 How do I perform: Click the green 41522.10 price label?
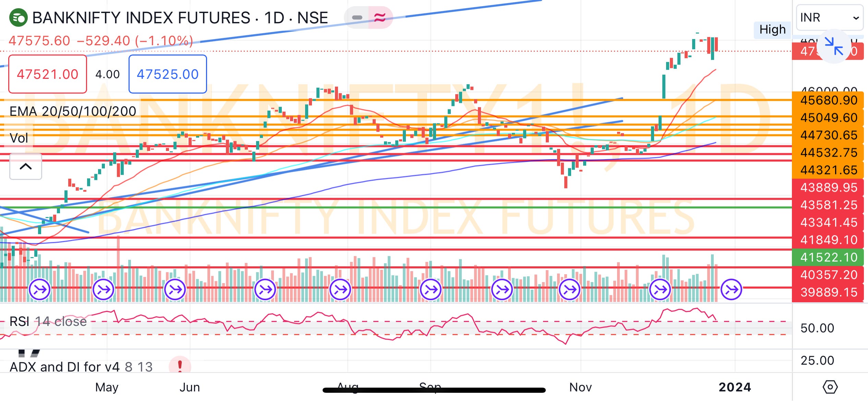click(828, 257)
